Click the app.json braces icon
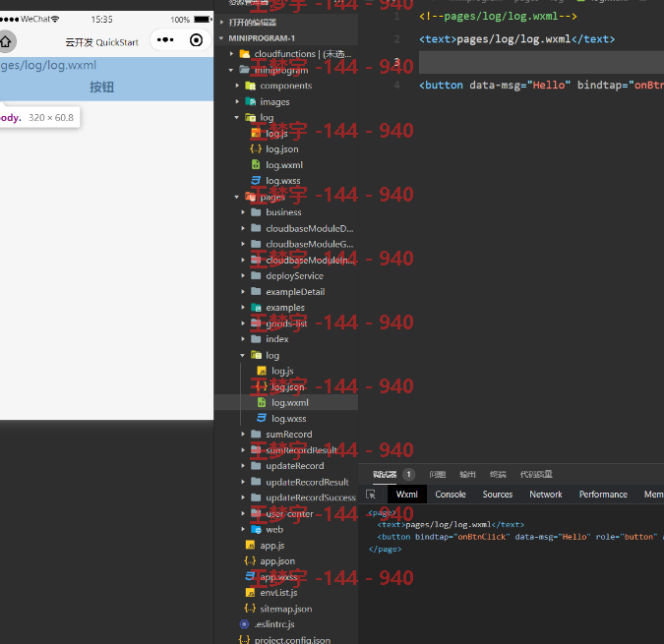664x644 pixels. [x=250, y=561]
